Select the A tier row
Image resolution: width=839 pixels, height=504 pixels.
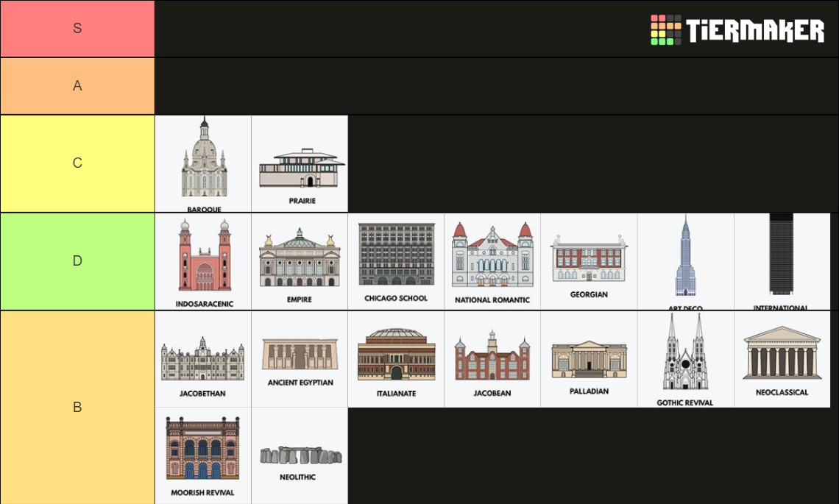(x=77, y=85)
